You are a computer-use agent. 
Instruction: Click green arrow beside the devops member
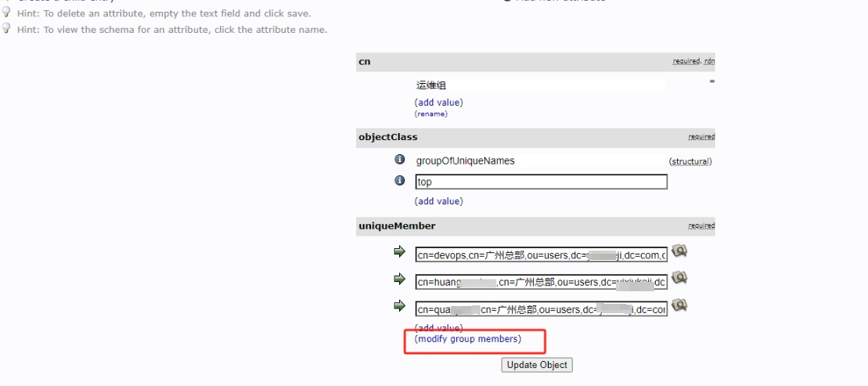click(399, 252)
